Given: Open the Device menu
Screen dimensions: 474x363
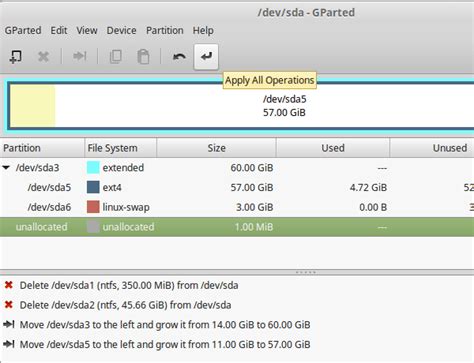Looking at the screenshot, I should pos(121,30).
